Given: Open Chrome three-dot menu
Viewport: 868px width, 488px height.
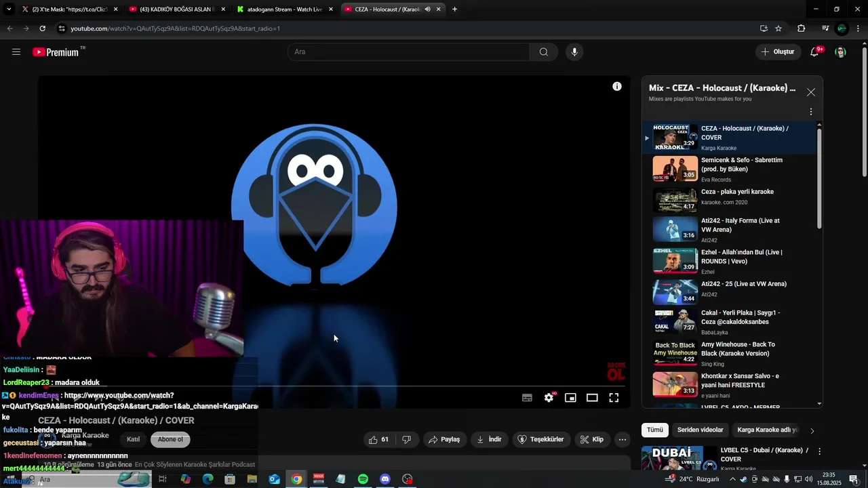Looking at the screenshot, I should click(x=858, y=28).
